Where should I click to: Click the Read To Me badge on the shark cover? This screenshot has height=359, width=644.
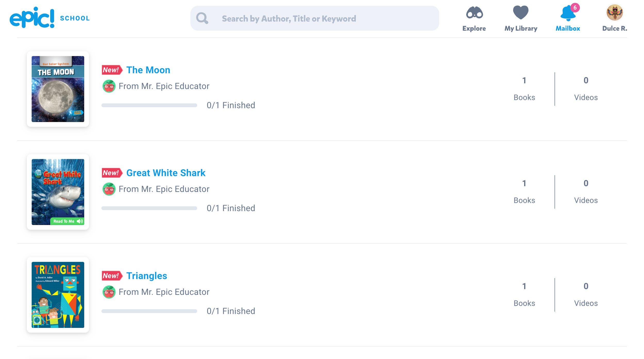[x=67, y=221]
